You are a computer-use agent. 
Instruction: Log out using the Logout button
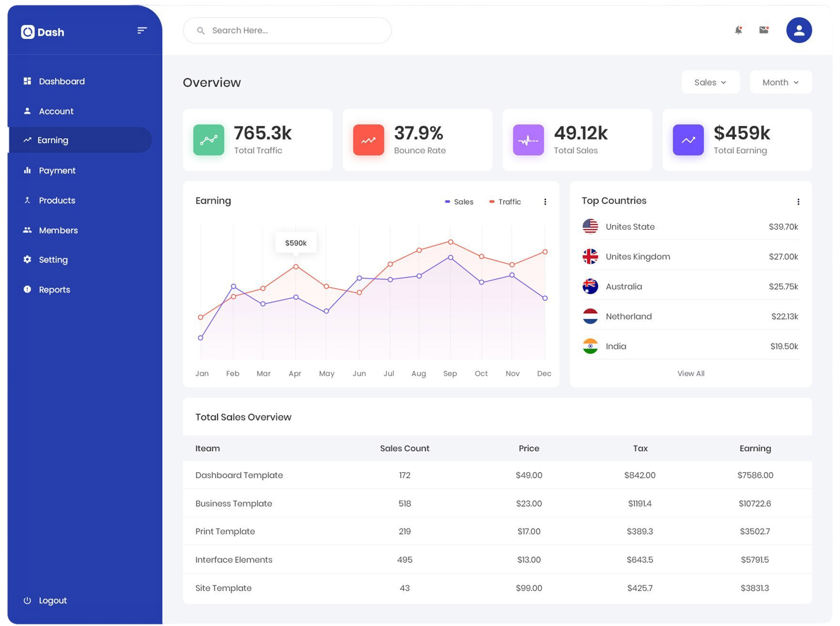52,601
